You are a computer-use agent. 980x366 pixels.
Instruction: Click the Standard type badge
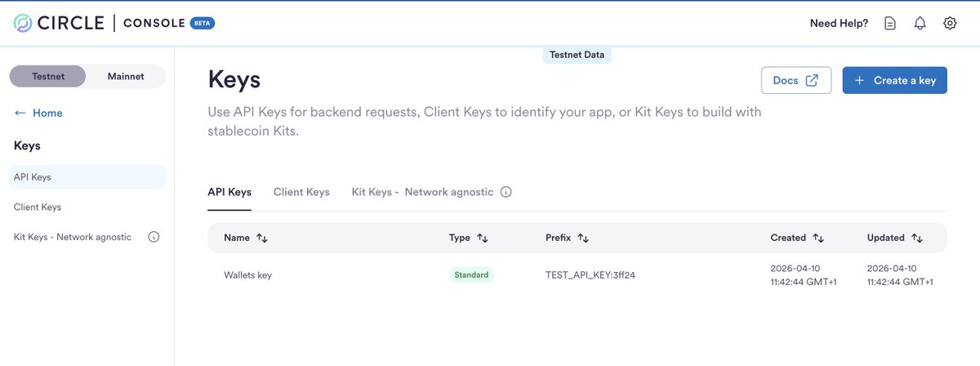[x=471, y=275]
